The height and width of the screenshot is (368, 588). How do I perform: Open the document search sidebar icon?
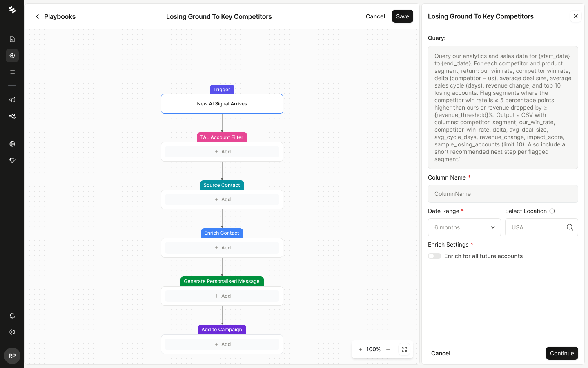[12, 39]
